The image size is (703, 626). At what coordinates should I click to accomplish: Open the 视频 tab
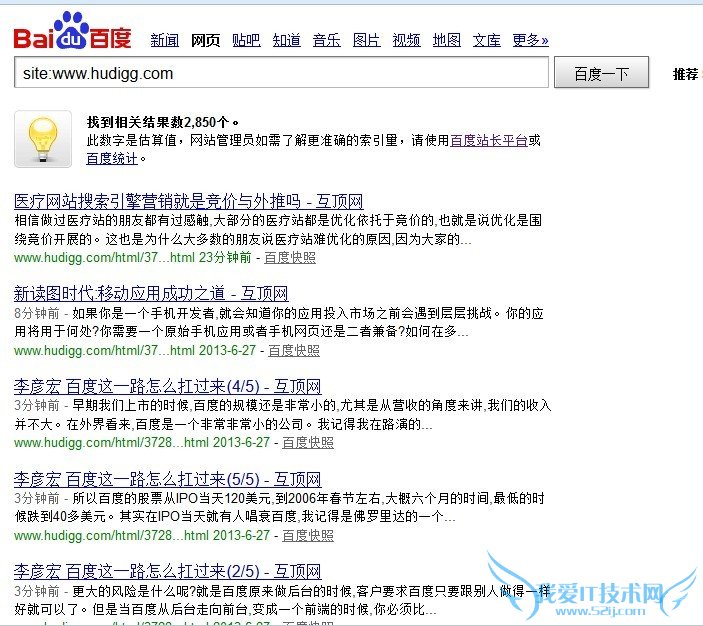pyautogui.click(x=406, y=40)
